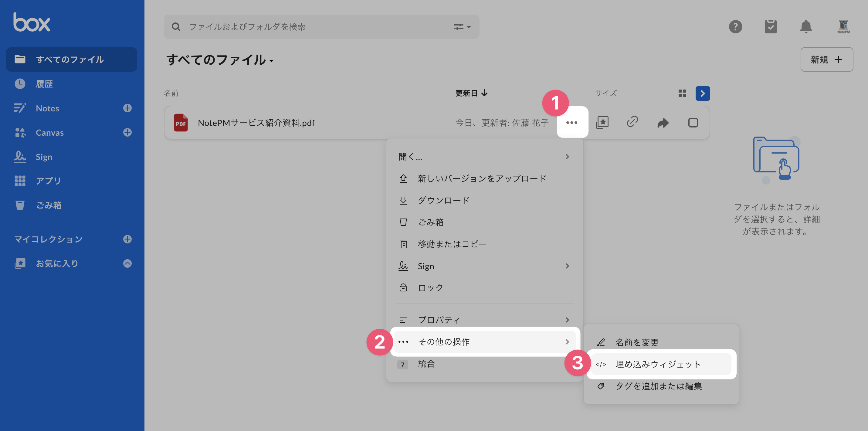Screen dimensions: 868x431
Task: Choose 移動またはコピー
Action: [485, 244]
